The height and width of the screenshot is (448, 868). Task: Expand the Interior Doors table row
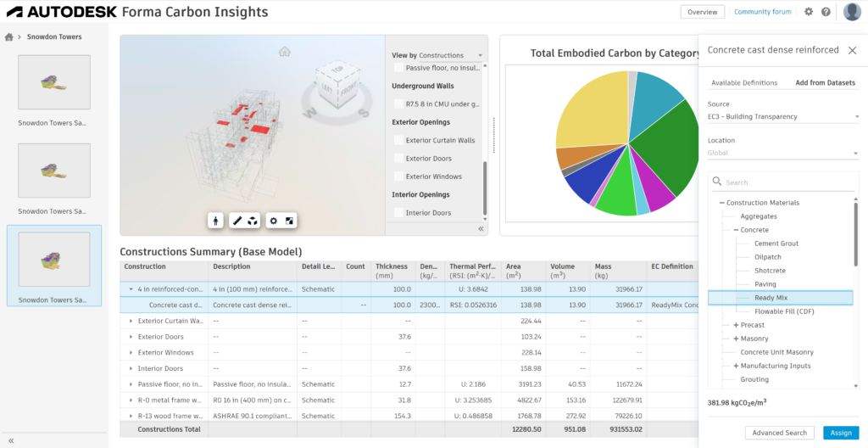click(131, 368)
